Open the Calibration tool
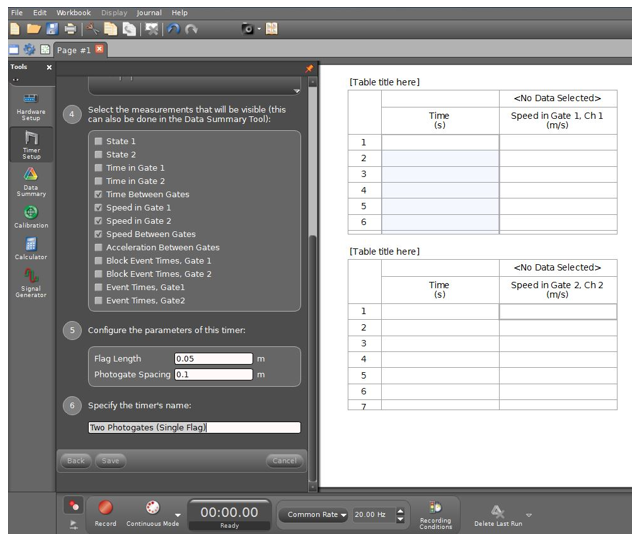 pos(30,216)
